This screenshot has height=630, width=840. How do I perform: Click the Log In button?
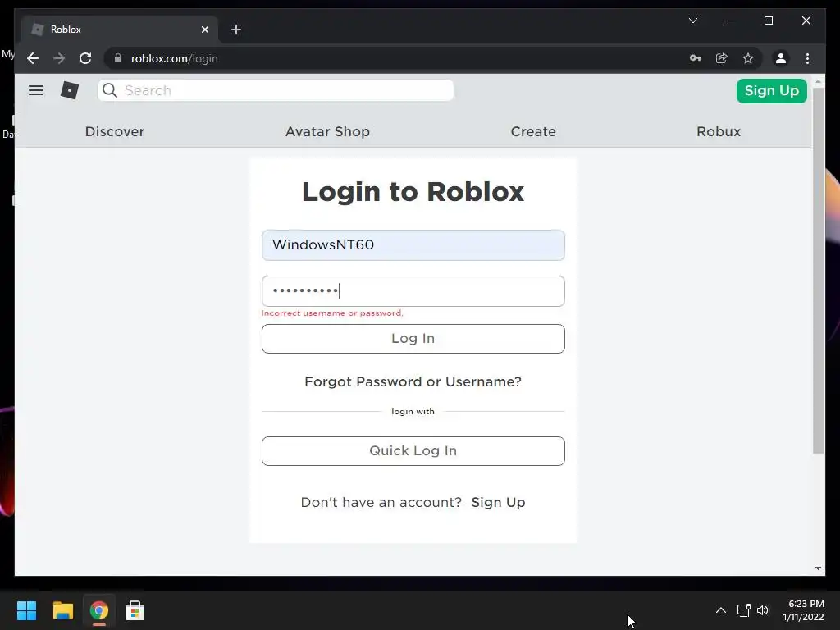pos(413,339)
